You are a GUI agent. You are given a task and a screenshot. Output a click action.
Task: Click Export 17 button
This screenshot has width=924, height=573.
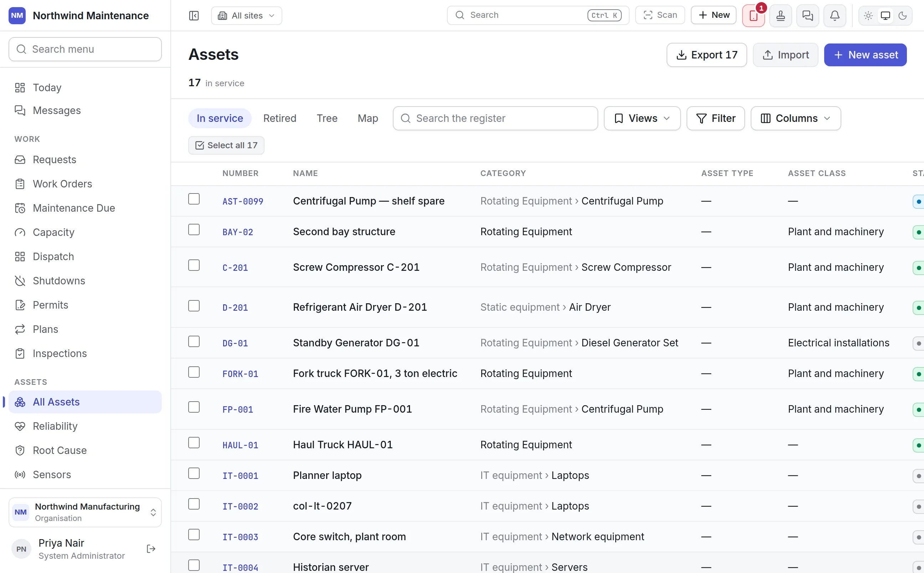pyautogui.click(x=707, y=55)
